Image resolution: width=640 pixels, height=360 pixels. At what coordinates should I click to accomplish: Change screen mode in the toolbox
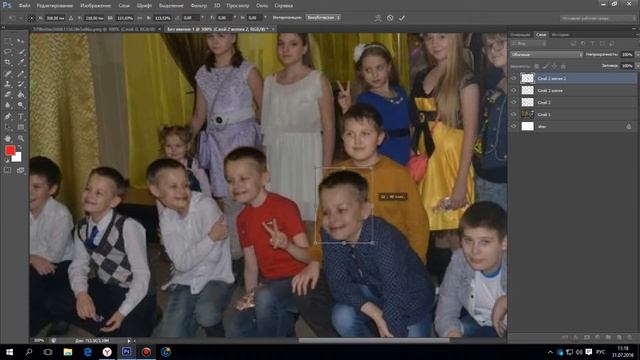pos(20,170)
